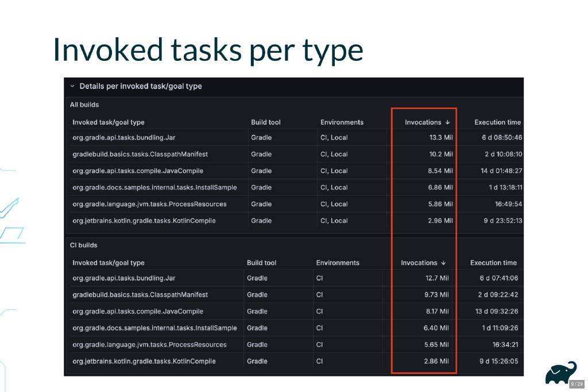Click execution time 16:49:54
Image resolution: width=588 pixels, height=392 pixels.
pos(509,204)
